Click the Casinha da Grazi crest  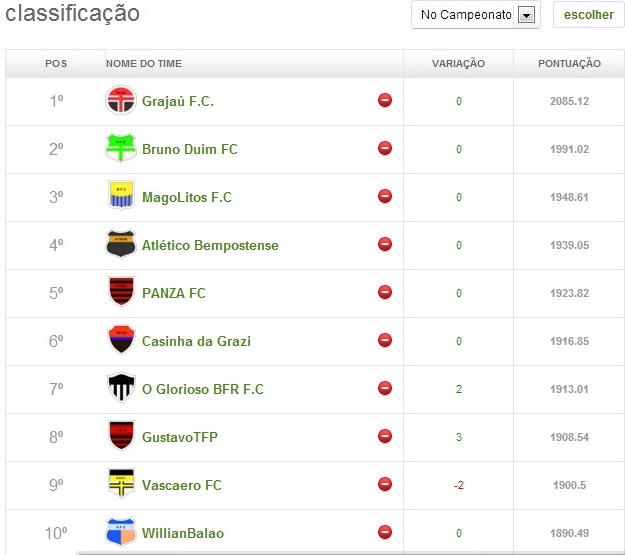tap(120, 341)
